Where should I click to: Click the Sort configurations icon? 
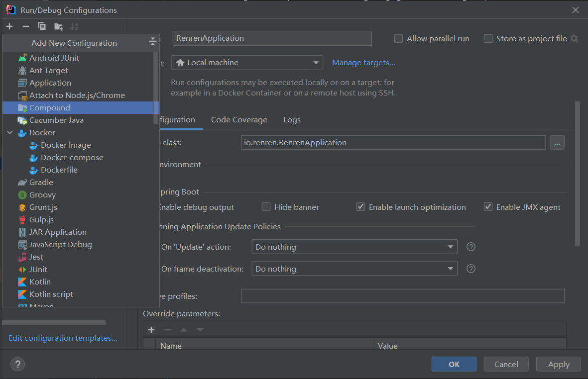pos(74,26)
